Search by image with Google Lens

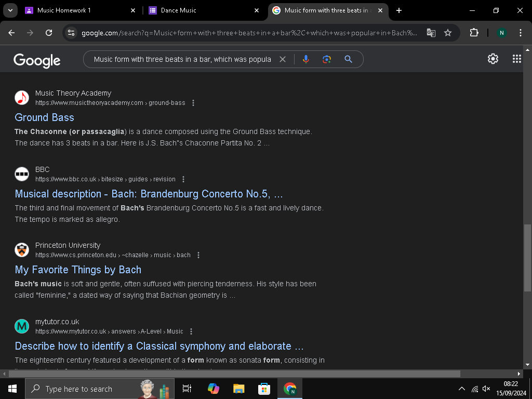pos(327,59)
